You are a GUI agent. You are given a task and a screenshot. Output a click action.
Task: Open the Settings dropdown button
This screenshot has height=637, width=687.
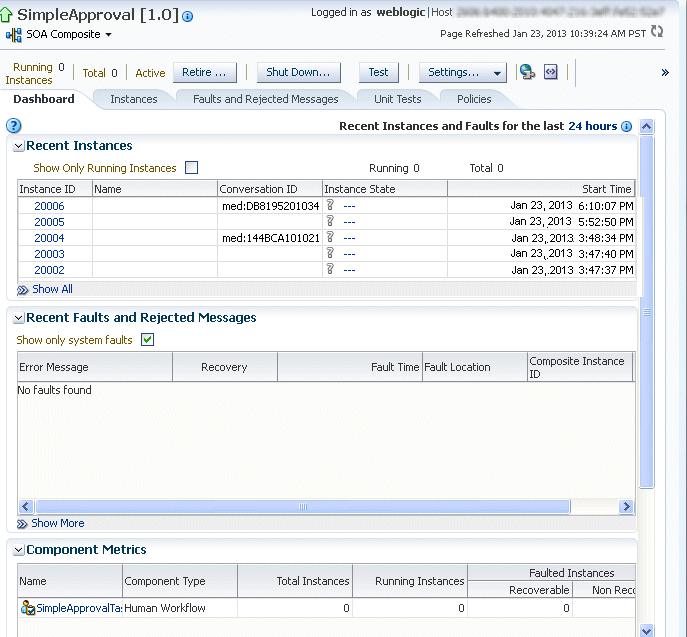coord(463,72)
